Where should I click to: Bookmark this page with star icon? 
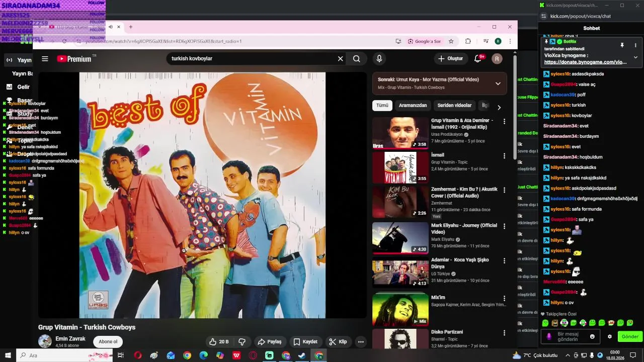tap(451, 41)
